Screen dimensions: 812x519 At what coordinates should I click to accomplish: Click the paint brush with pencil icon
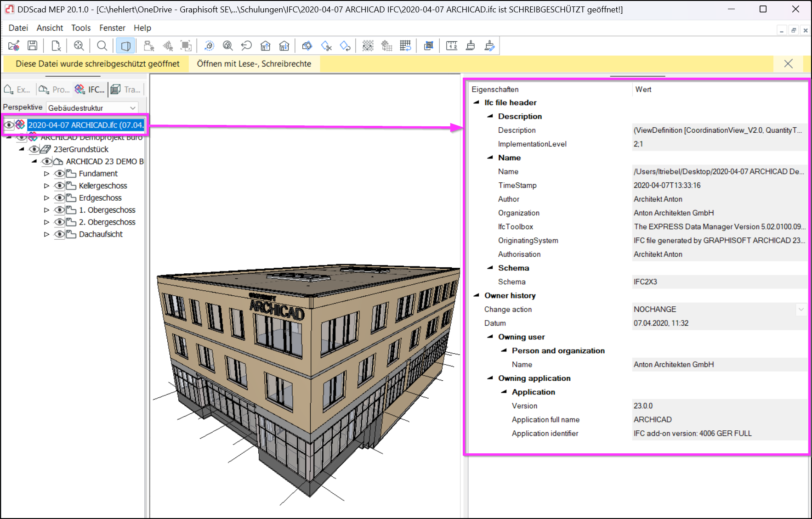point(489,45)
